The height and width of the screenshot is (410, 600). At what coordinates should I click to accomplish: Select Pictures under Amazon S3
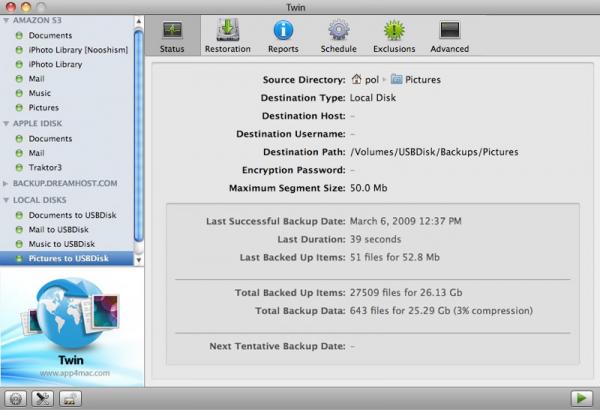[x=44, y=108]
